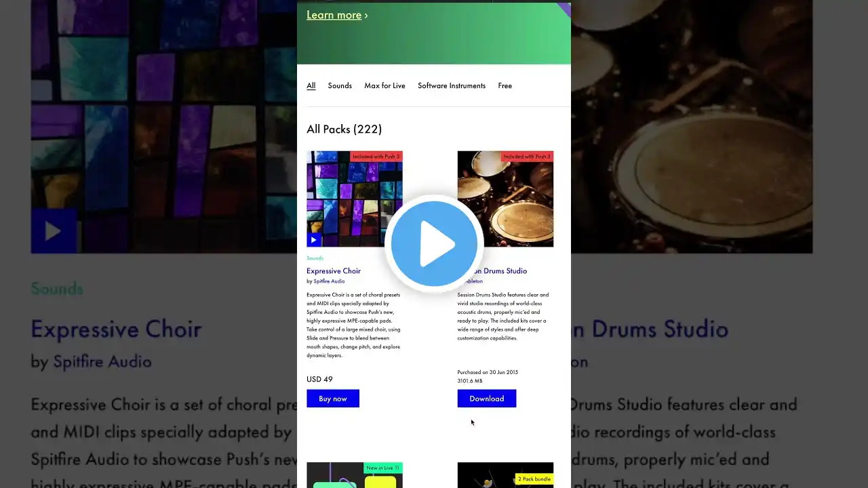Image resolution: width=868 pixels, height=488 pixels.
Task: Select the All packs tab
Action: (311, 85)
